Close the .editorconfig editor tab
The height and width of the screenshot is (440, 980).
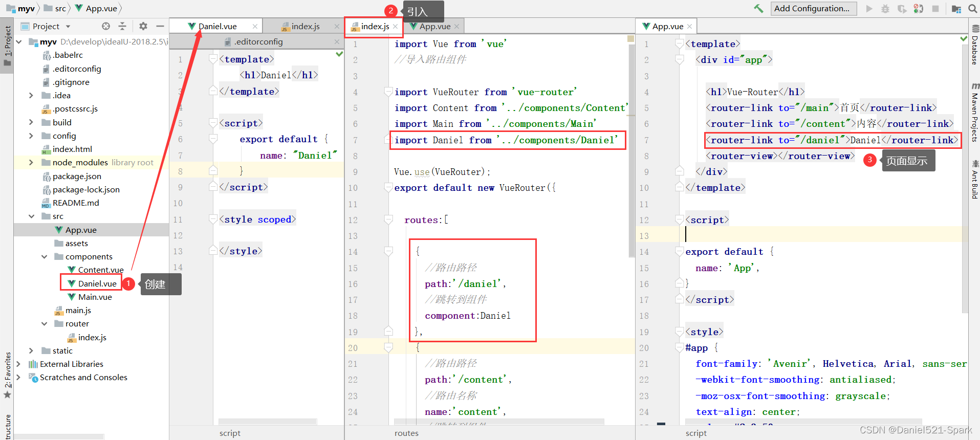(x=337, y=41)
